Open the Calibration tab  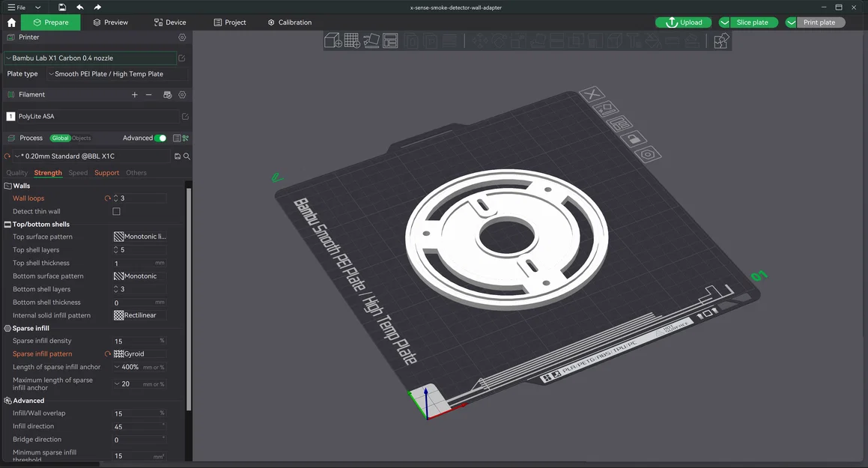click(290, 22)
